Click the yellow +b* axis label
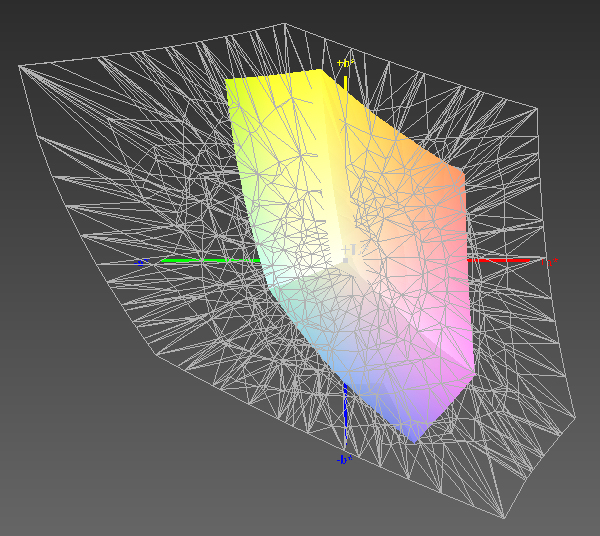 click(345, 63)
